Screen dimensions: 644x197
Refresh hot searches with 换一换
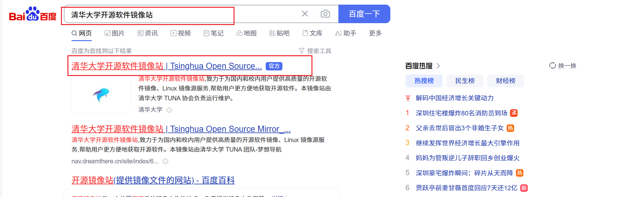tap(563, 65)
